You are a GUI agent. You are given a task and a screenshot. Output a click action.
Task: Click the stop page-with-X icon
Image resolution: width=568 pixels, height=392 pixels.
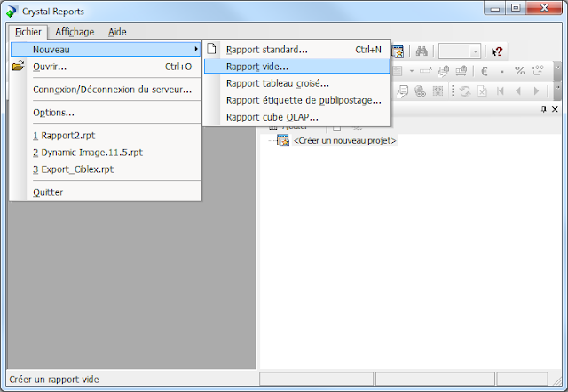point(482,90)
